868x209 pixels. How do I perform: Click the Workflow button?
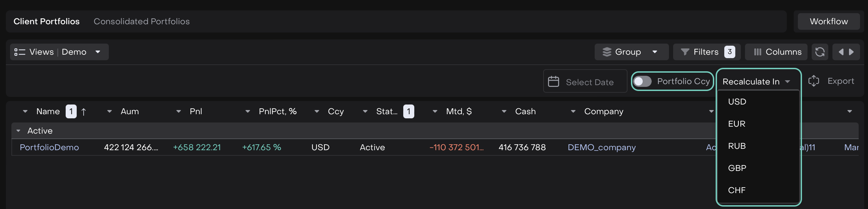tap(829, 21)
